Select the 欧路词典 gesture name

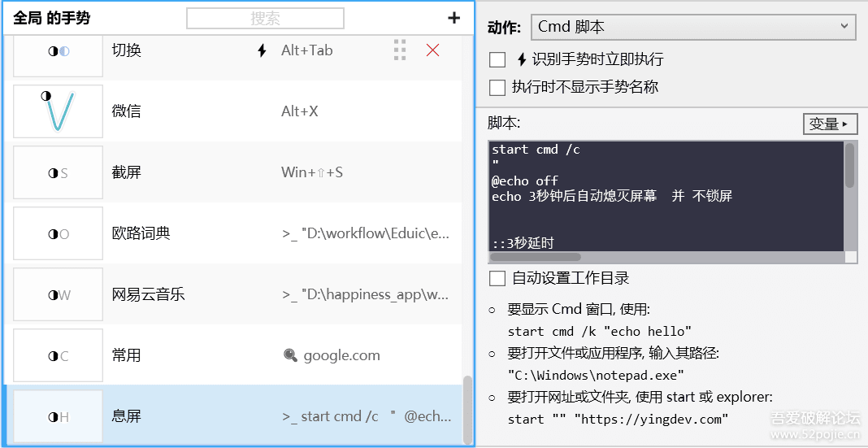[141, 233]
